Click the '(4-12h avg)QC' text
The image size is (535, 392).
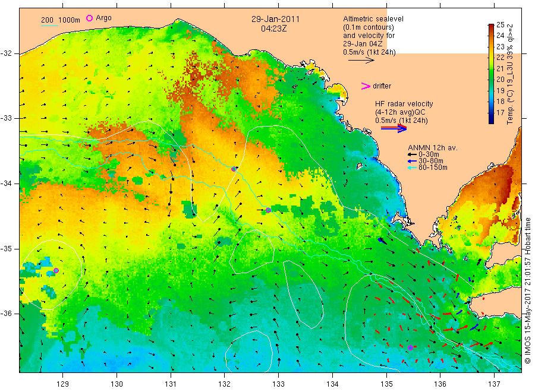400,112
